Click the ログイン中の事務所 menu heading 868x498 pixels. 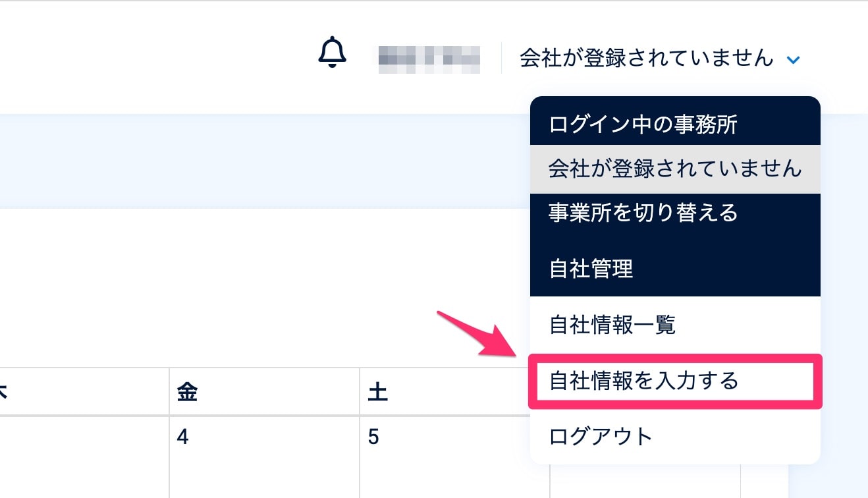(643, 124)
